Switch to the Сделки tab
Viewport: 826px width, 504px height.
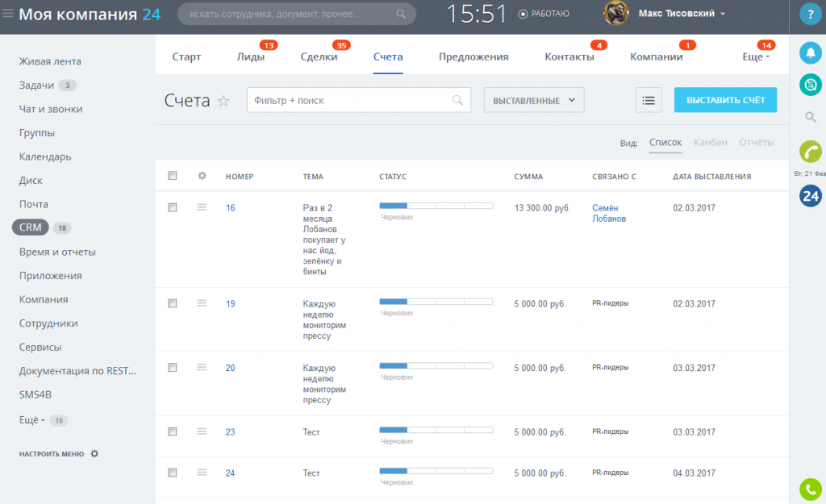319,57
